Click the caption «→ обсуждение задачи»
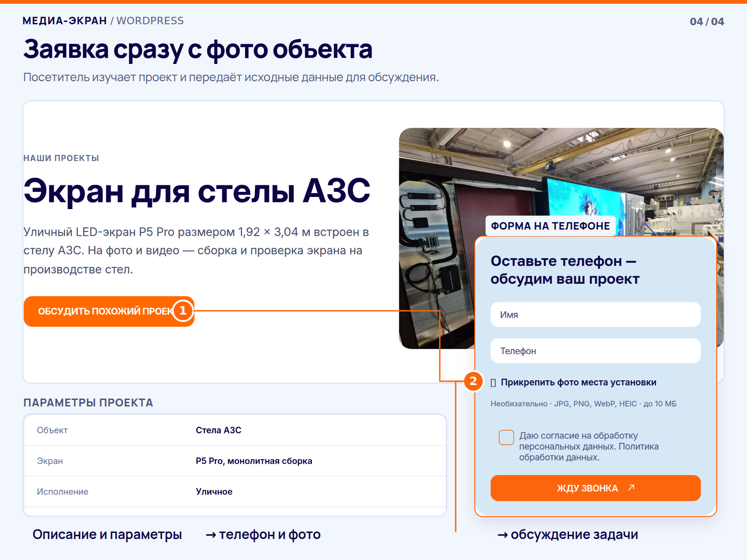 568,534
